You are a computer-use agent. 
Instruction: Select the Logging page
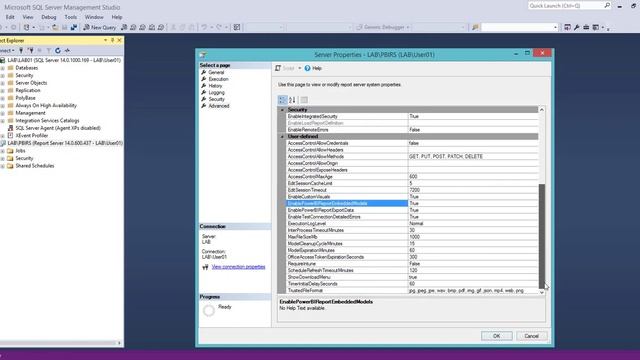(216, 93)
